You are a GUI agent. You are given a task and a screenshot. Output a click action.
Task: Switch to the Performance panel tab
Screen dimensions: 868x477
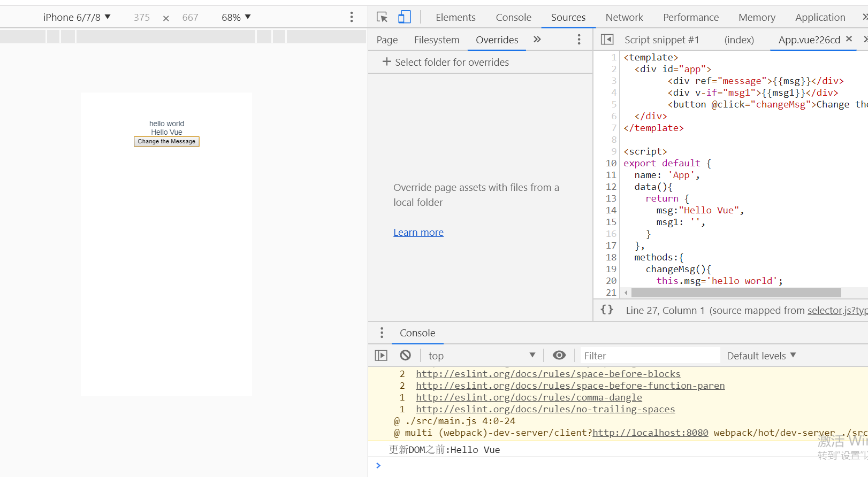point(691,17)
